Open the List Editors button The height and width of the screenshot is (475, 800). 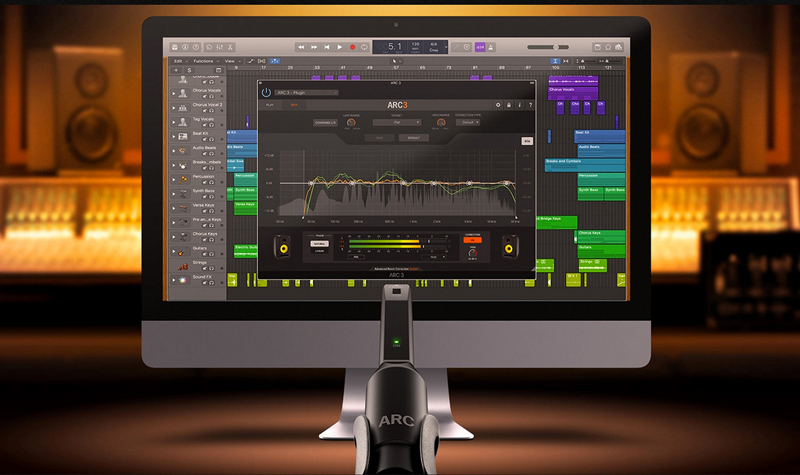[x=597, y=47]
